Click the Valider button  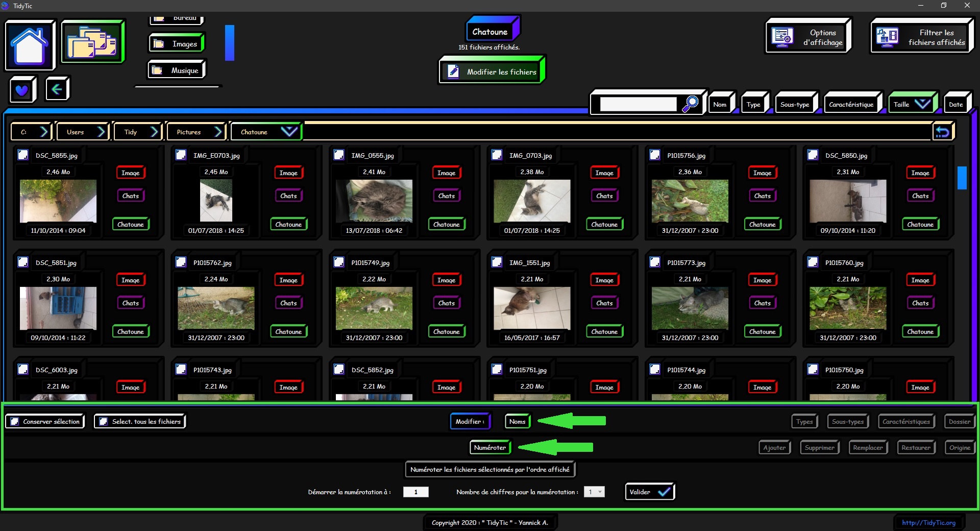[x=649, y=492]
